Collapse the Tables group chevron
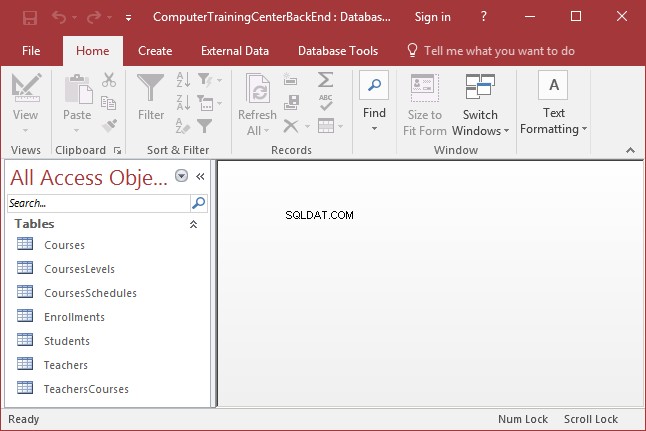Screen dimensions: 646x431 [193, 224]
